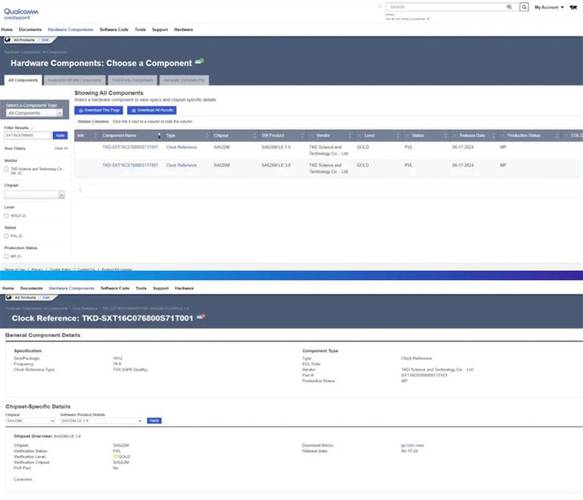Click the Qualcomm logo
Image resolution: width=583 pixels, height=500 pixels.
[x=21, y=13]
